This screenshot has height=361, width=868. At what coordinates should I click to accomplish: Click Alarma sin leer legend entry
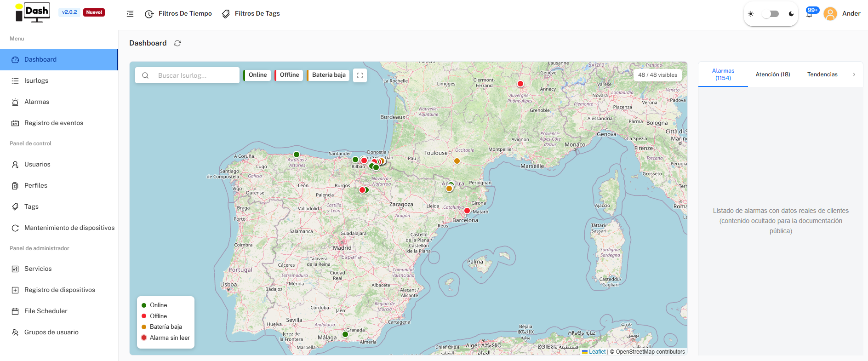click(x=166, y=338)
